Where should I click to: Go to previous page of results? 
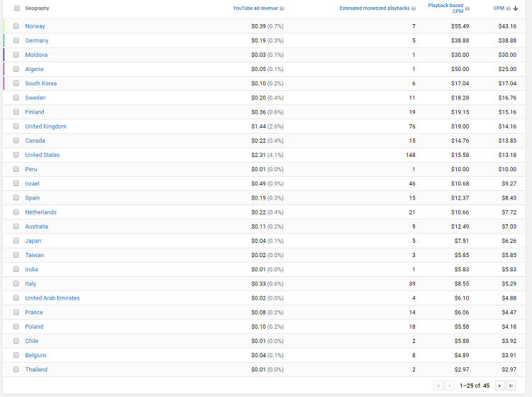450,386
